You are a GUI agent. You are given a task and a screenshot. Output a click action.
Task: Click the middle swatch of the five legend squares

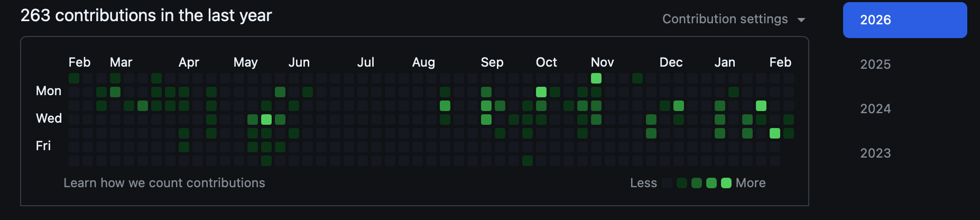pos(697,183)
